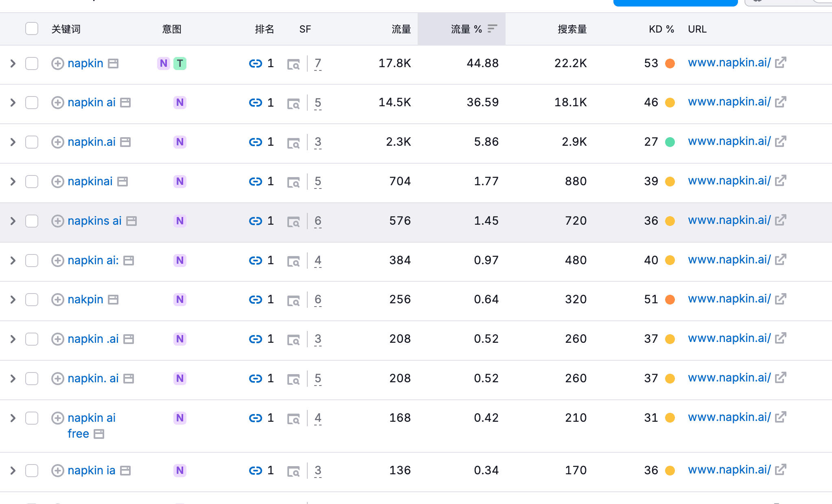Expand the 'napkins ai' keyword row
This screenshot has height=504, width=832.
click(x=13, y=221)
